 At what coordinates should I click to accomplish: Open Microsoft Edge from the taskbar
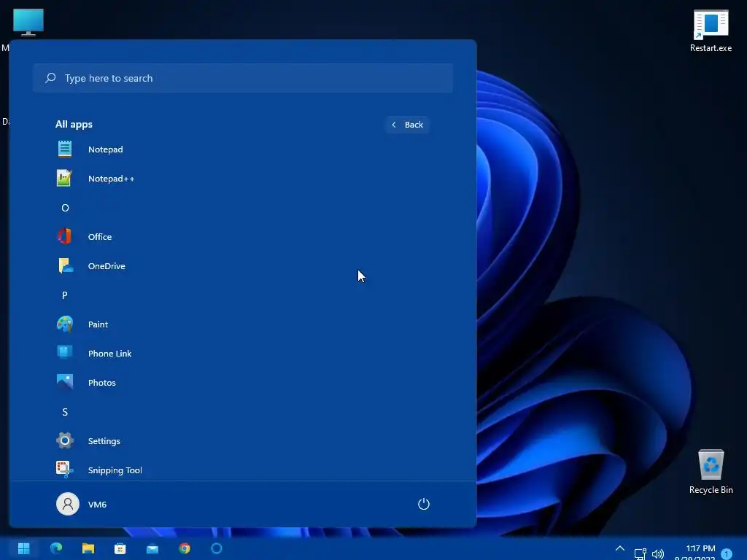56,548
